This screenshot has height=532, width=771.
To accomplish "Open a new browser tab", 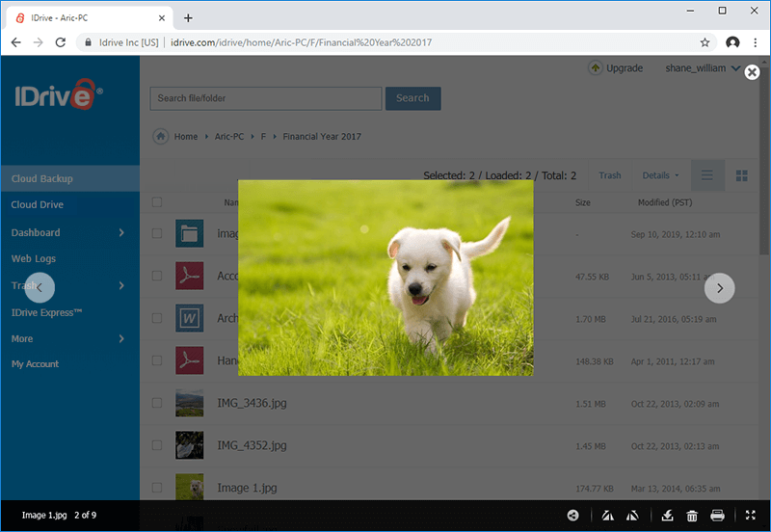I will pos(188,18).
